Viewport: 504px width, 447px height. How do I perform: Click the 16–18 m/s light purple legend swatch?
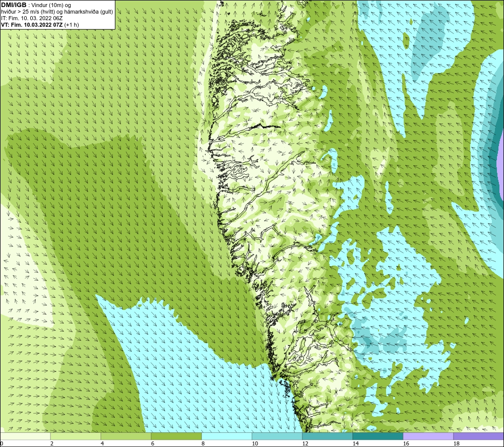pos(428,436)
